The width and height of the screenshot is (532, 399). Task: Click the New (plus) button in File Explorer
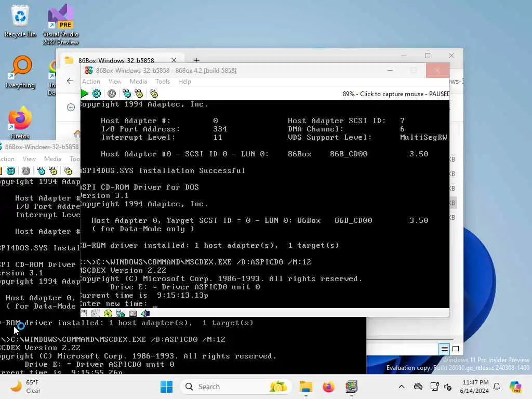71,107
